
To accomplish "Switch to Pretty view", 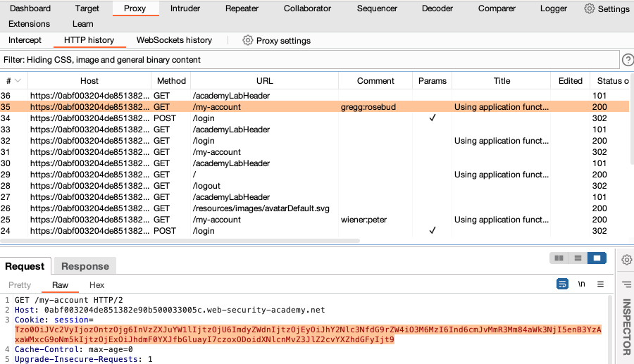I will tap(20, 285).
